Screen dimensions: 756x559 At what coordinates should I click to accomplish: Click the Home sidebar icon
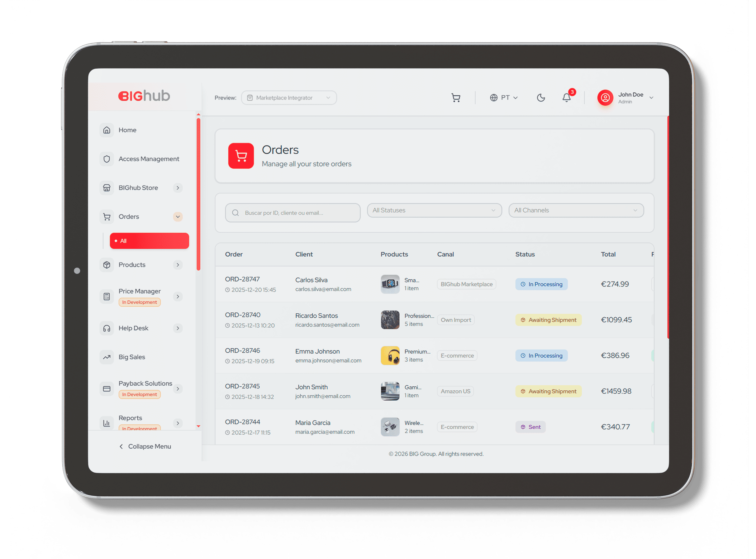coord(107,130)
